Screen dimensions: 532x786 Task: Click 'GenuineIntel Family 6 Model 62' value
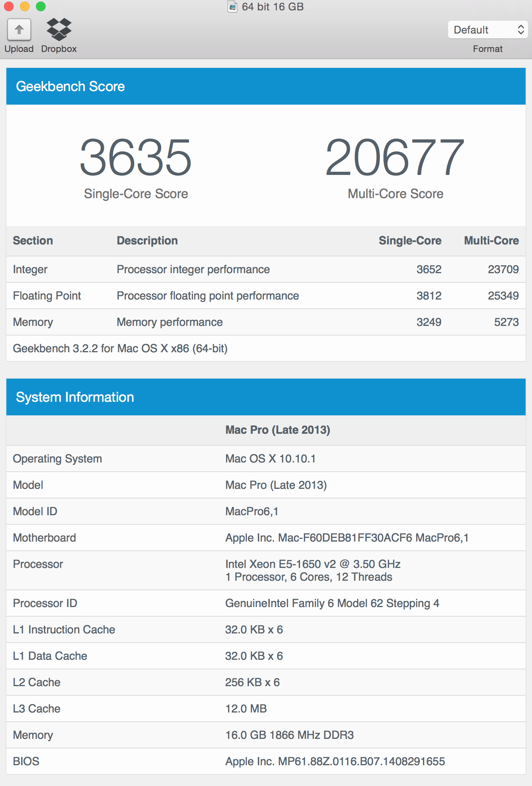(332, 603)
